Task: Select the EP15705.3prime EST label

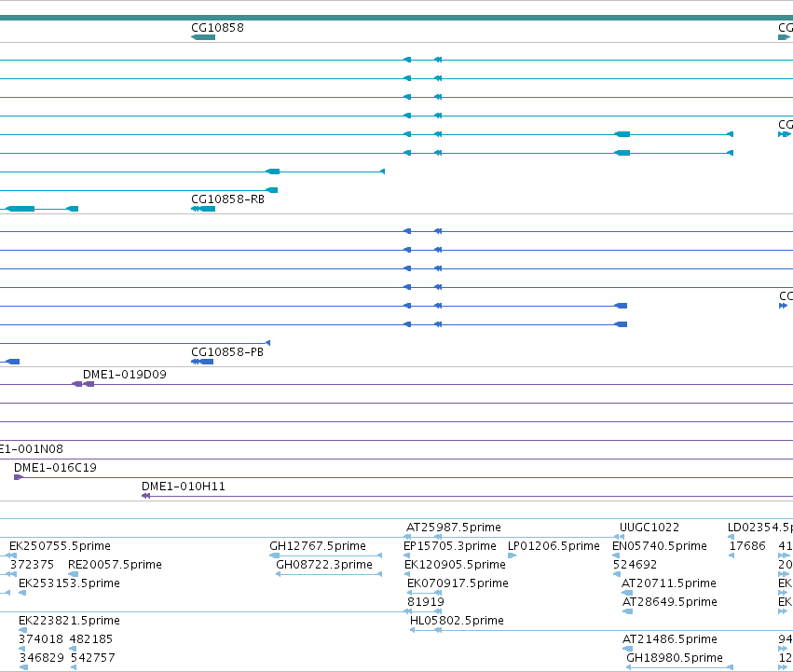Action: click(x=450, y=546)
